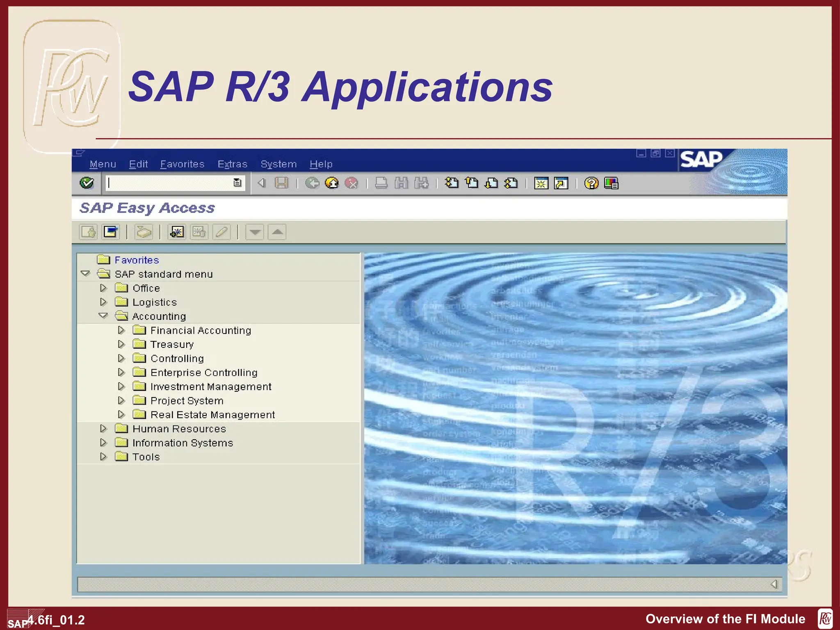Click the Create Shortcut icon
This screenshot has height=630, width=840.
click(x=561, y=183)
